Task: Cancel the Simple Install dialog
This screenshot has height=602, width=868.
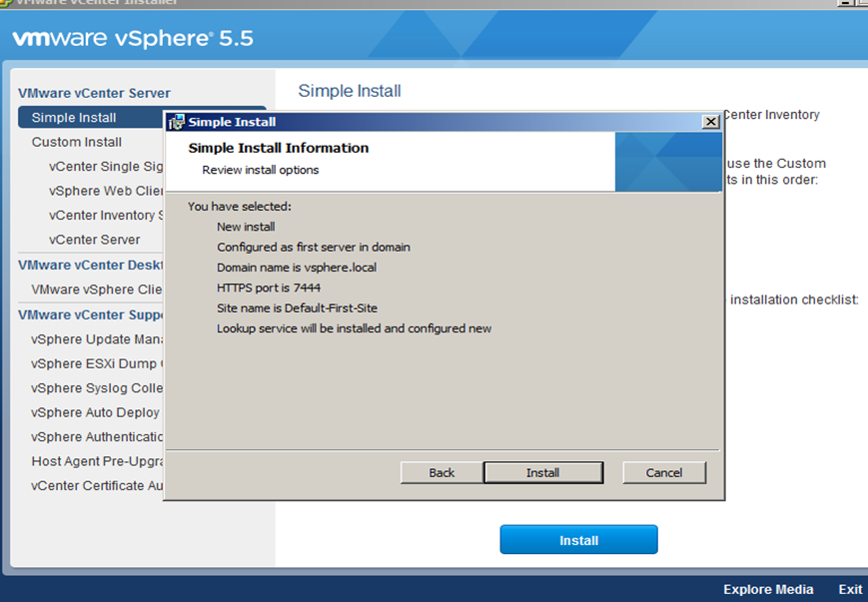Action: [x=664, y=472]
